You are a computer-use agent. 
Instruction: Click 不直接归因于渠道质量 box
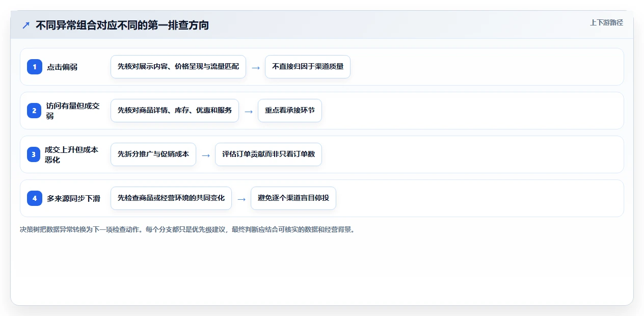308,67
